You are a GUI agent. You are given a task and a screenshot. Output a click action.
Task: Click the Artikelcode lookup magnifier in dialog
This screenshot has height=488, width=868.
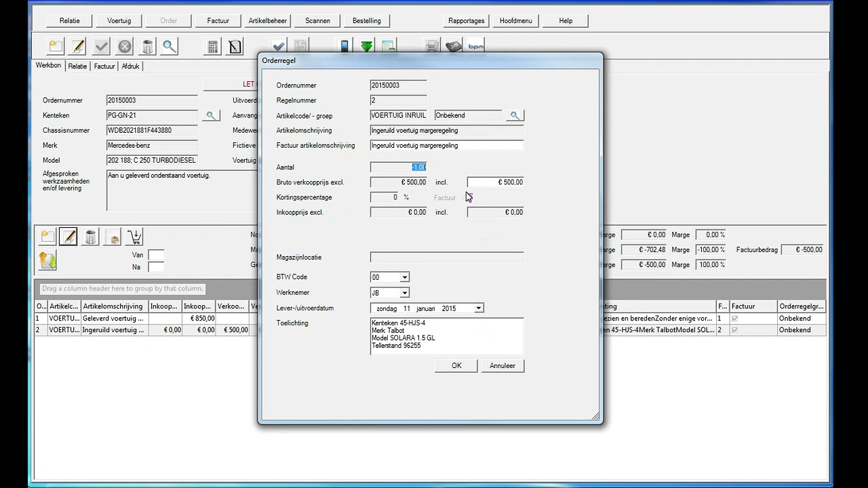pyautogui.click(x=515, y=116)
